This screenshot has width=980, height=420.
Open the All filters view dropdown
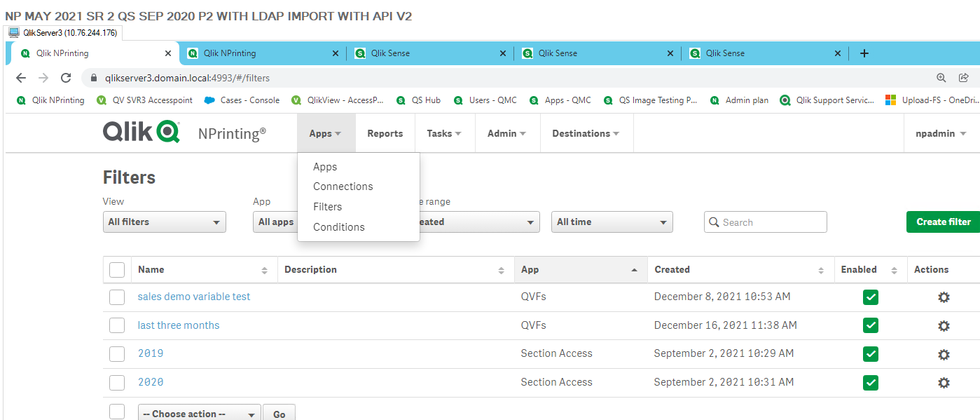click(x=164, y=222)
